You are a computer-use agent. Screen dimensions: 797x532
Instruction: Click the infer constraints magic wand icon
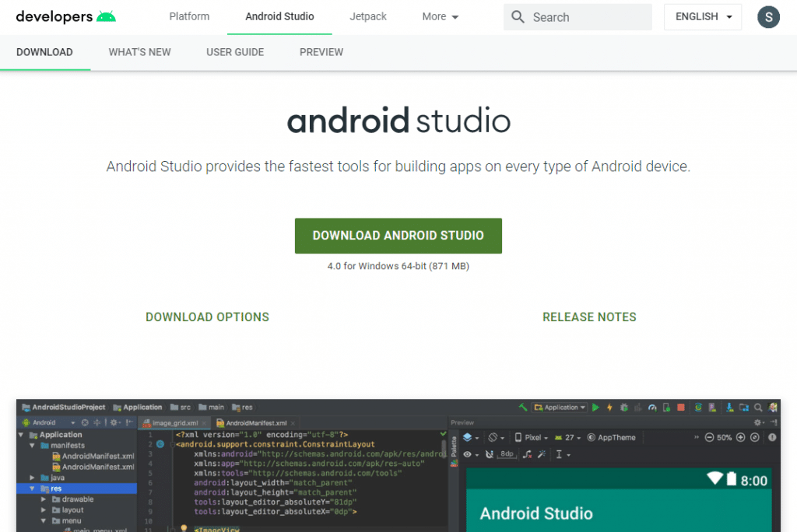tap(542, 454)
